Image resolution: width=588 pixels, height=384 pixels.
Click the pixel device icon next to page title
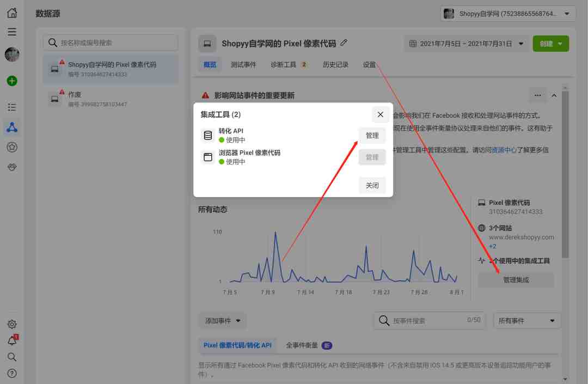tap(207, 44)
